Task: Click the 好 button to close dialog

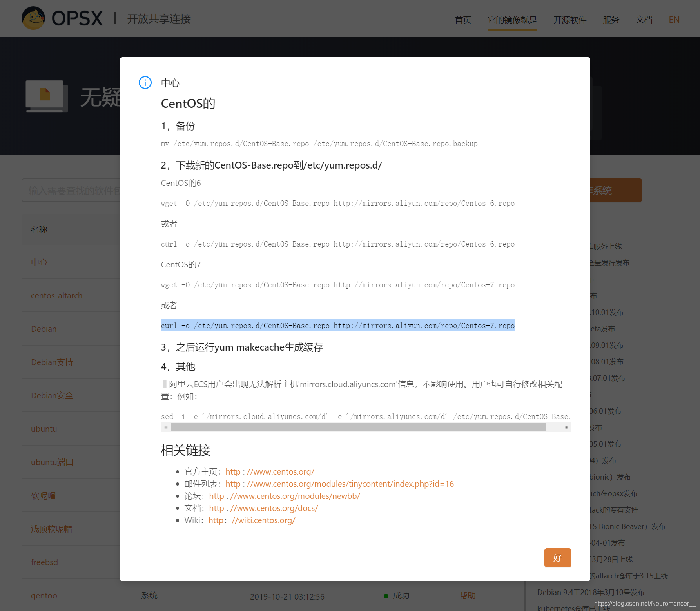Action: [558, 558]
